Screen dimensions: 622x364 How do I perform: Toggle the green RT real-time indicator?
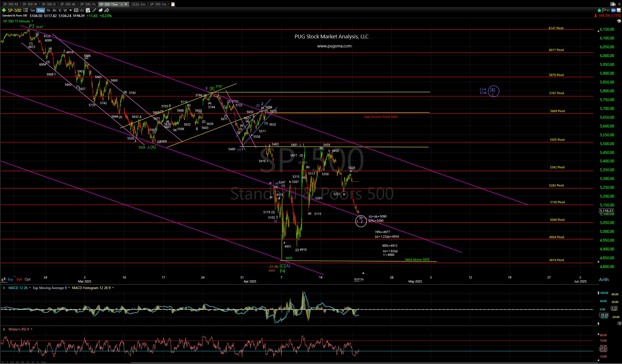[x=608, y=10]
